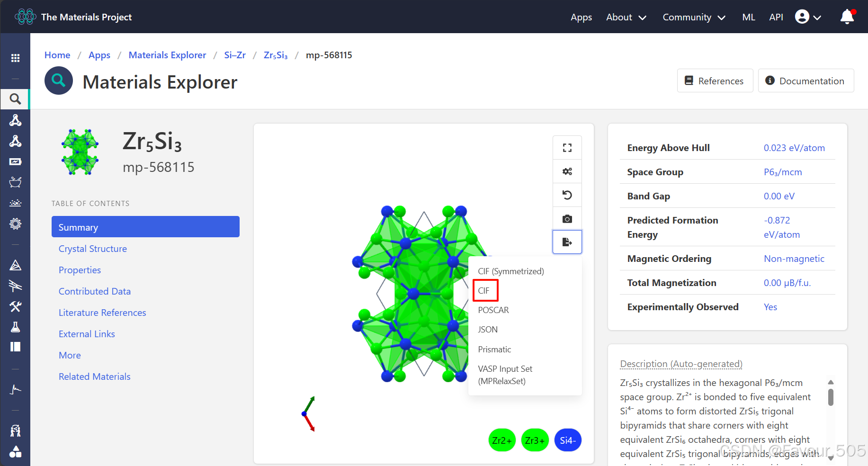Jump to Literature References section
Viewport: 868px width, 466px height.
click(x=102, y=313)
